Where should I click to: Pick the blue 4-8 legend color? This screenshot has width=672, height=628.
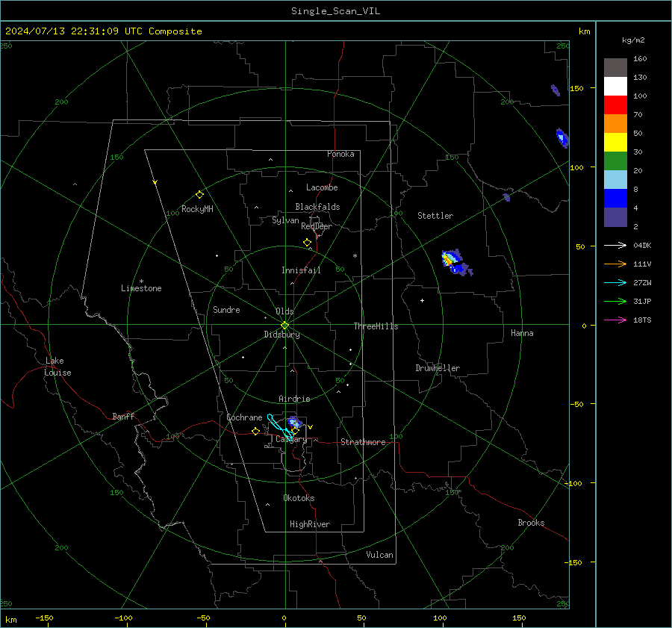tap(615, 199)
